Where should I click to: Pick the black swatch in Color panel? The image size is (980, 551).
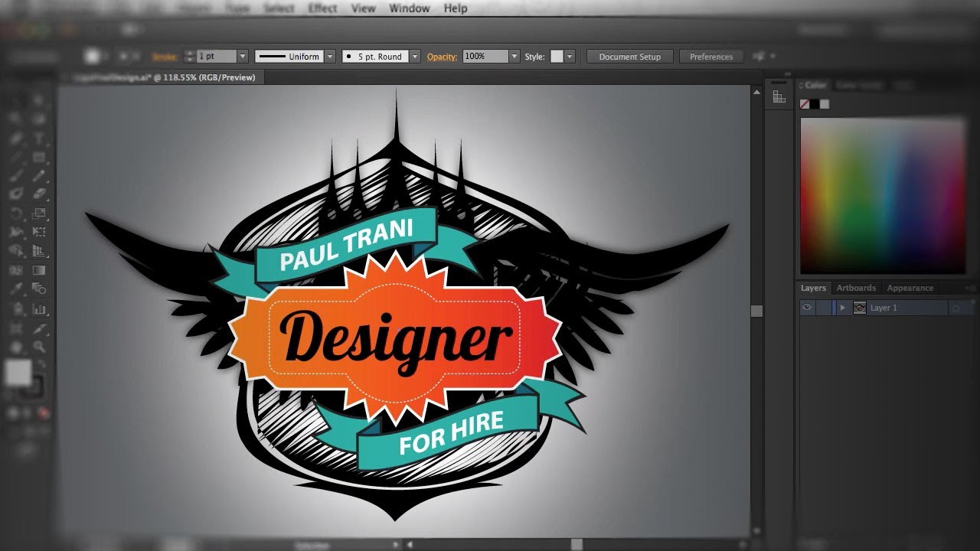coord(815,104)
